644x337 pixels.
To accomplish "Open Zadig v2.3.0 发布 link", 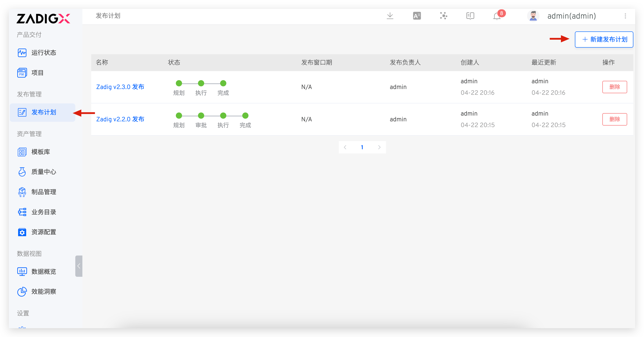I will coord(120,87).
